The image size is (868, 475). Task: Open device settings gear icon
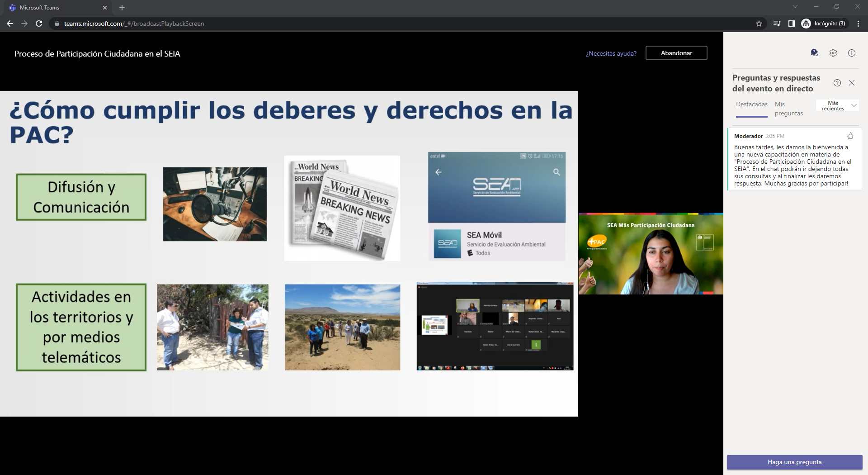point(833,53)
